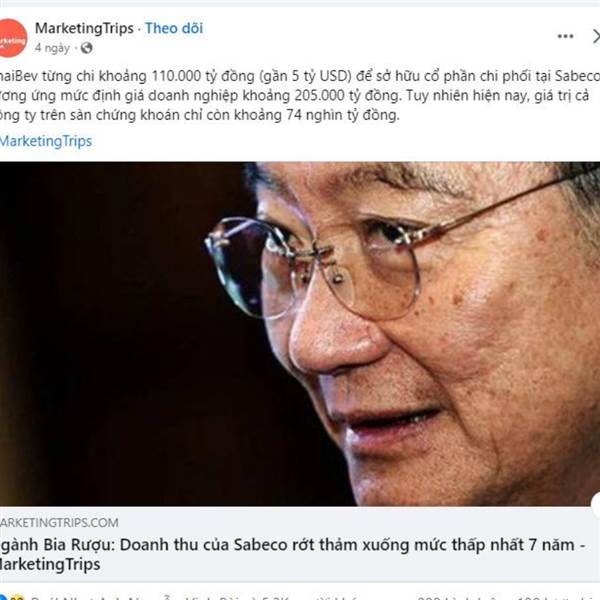Close the post with the X icon
Screen dimensions: 600x600
pos(596,37)
